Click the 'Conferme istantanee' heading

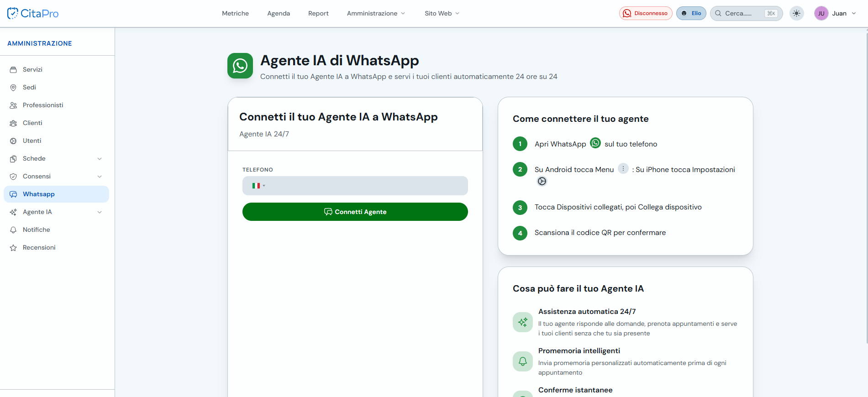(575, 390)
